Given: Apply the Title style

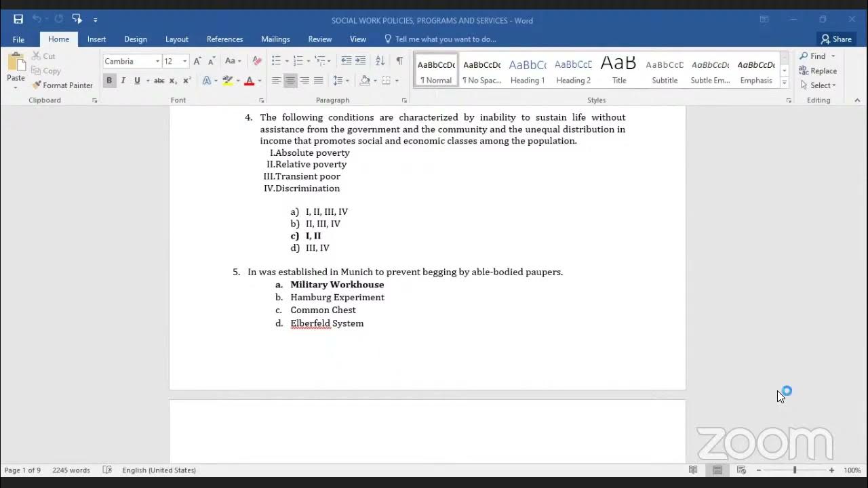Looking at the screenshot, I should point(619,70).
